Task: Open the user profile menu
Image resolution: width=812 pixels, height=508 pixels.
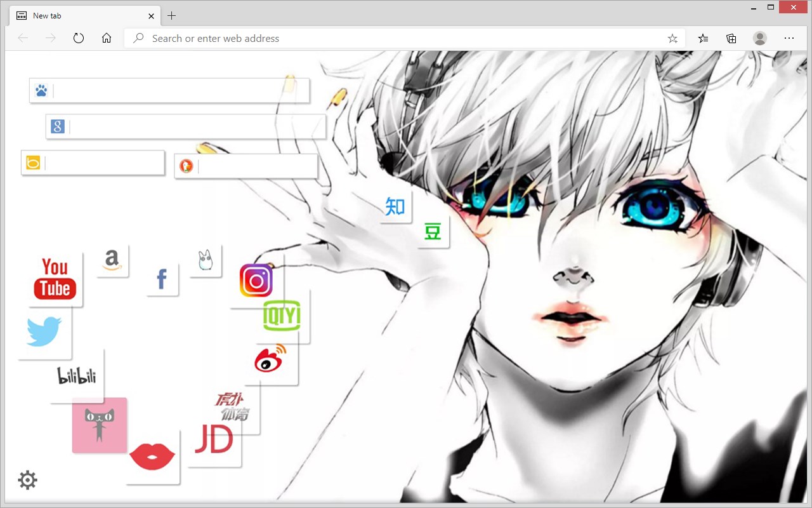Action: pyautogui.click(x=760, y=39)
